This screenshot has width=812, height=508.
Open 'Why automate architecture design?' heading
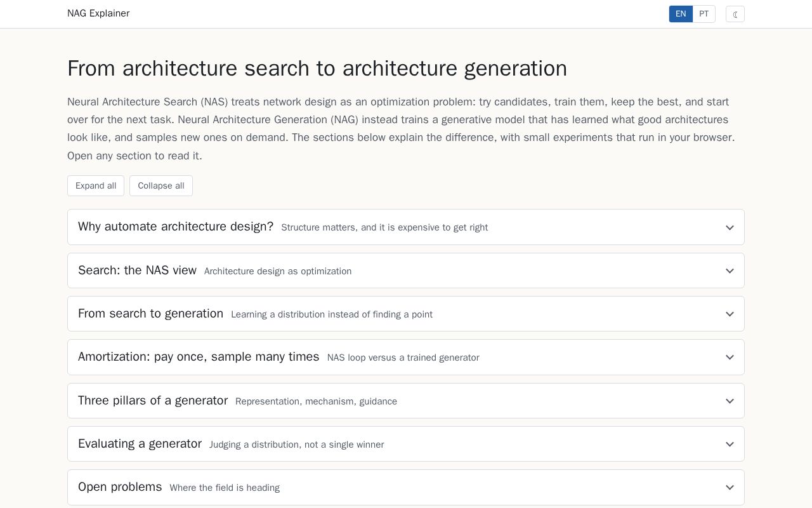tap(176, 227)
